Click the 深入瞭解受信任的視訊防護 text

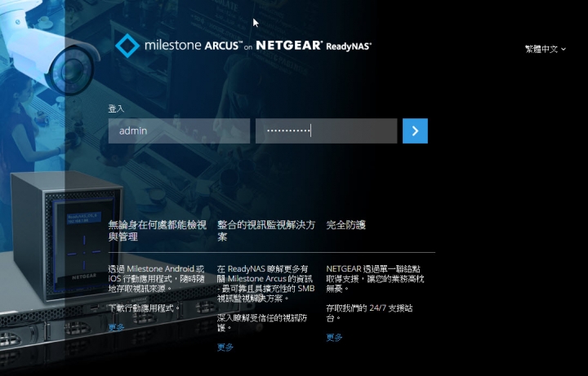click(262, 323)
